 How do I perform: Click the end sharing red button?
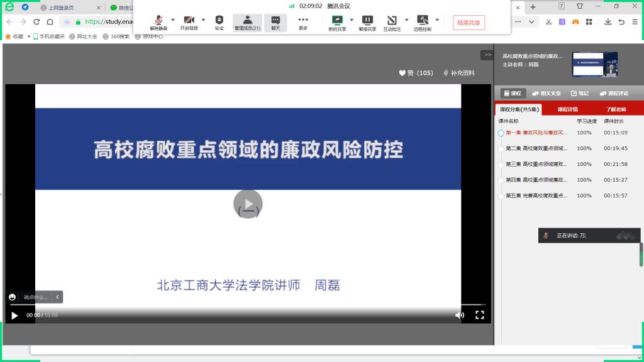pyautogui.click(x=469, y=23)
